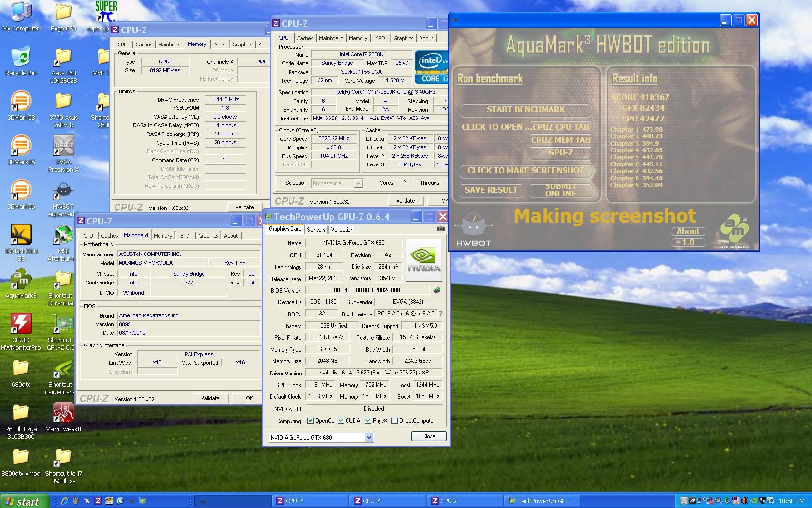Open Internet Explorer from quick launch
Screen dimensions: 812x508
click(x=64, y=501)
